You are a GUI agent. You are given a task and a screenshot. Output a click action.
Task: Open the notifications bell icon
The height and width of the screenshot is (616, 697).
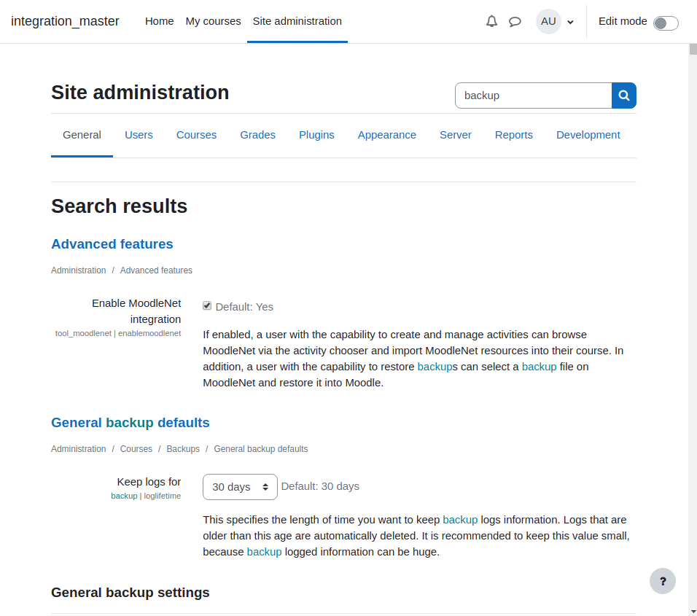(491, 21)
